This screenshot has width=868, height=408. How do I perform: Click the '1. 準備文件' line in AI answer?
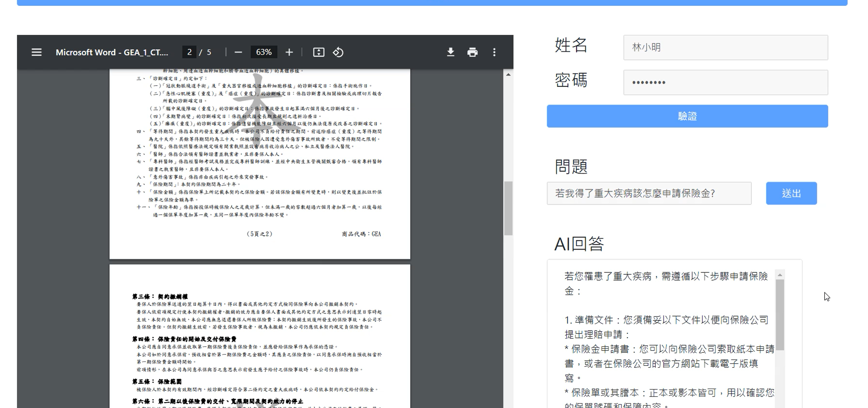666,320
